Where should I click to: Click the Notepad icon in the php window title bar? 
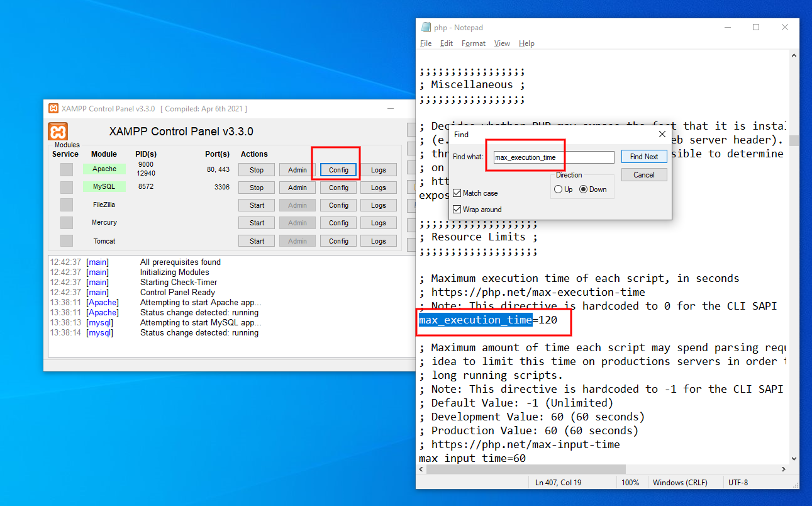click(425, 27)
